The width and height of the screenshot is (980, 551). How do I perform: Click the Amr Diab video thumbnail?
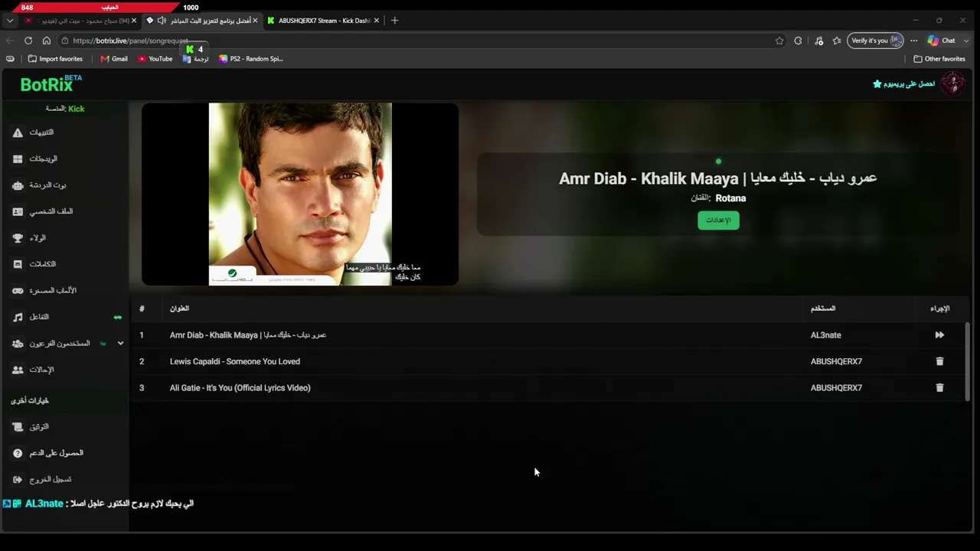[300, 194]
